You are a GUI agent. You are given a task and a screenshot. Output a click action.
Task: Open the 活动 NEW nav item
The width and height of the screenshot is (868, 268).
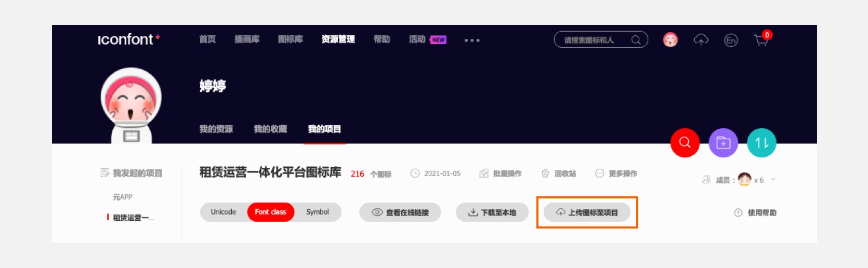pyautogui.click(x=428, y=39)
